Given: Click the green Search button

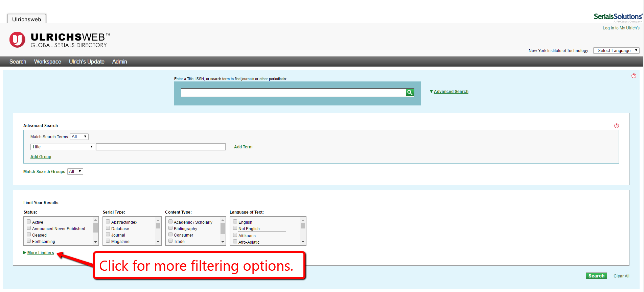Looking at the screenshot, I should pyautogui.click(x=596, y=276).
